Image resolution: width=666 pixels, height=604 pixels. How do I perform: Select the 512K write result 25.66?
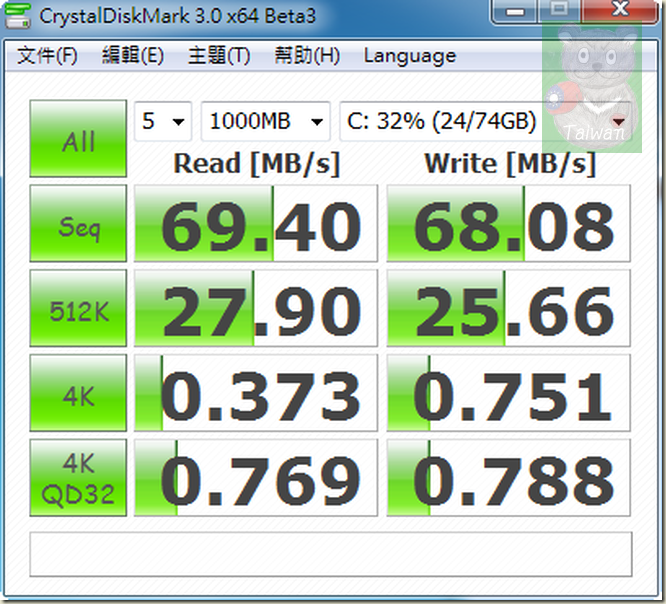[x=508, y=308]
